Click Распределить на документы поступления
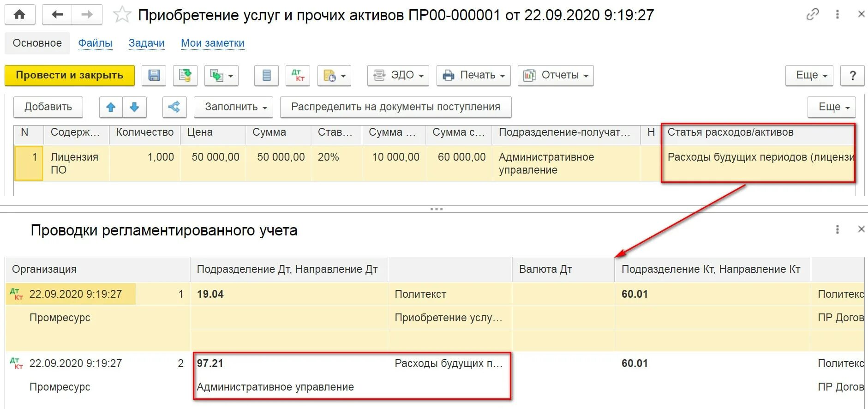The width and height of the screenshot is (868, 409). pyautogui.click(x=395, y=107)
